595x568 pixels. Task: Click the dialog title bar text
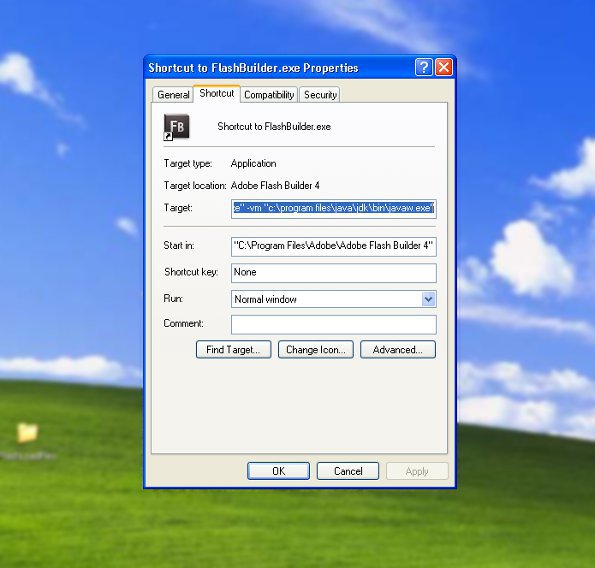(x=253, y=68)
